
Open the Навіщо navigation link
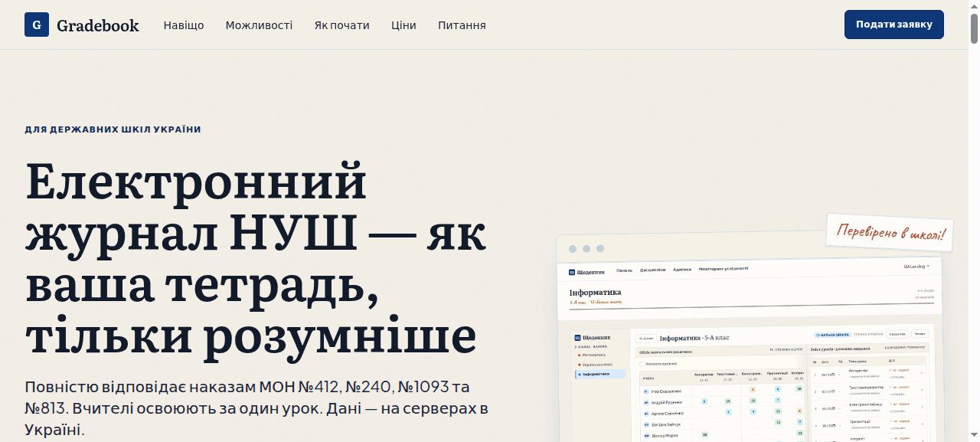tap(184, 25)
